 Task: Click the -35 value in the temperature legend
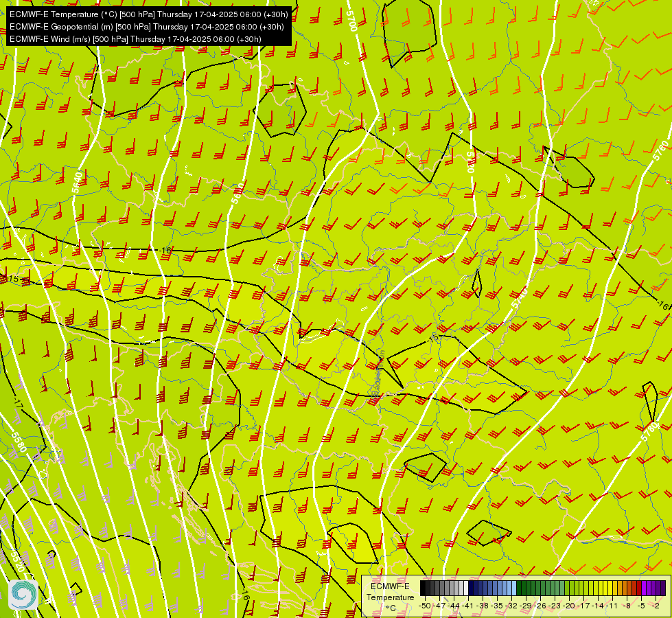click(497, 606)
